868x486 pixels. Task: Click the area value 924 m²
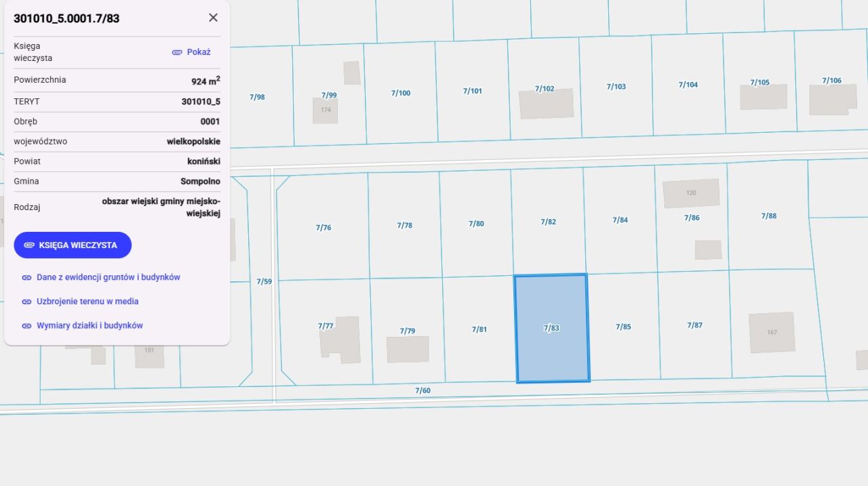point(205,81)
